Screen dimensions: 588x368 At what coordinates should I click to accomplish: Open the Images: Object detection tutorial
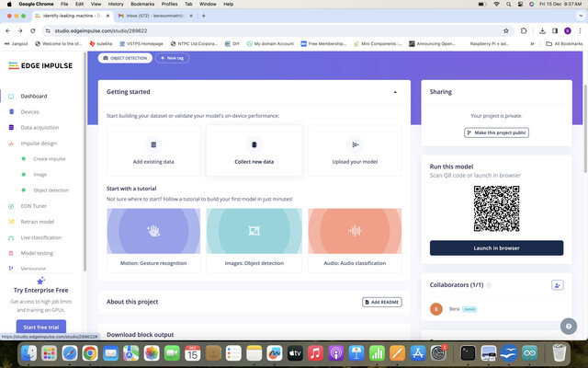254,240
